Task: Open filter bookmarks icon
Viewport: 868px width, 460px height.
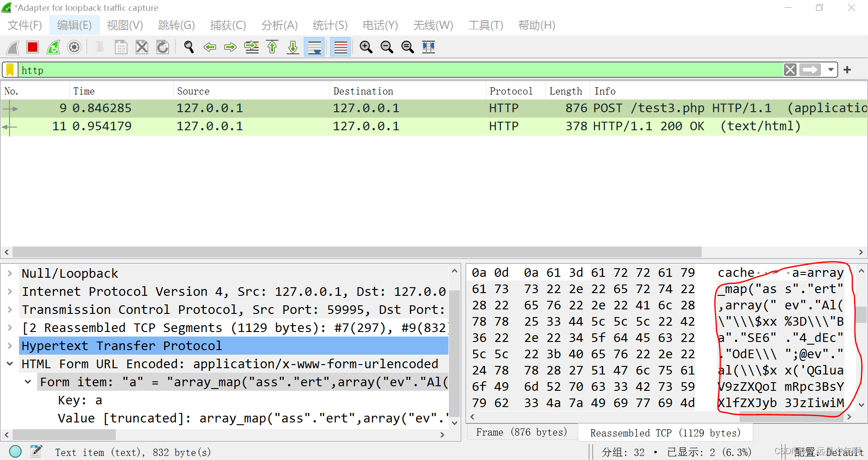Action: (x=10, y=70)
